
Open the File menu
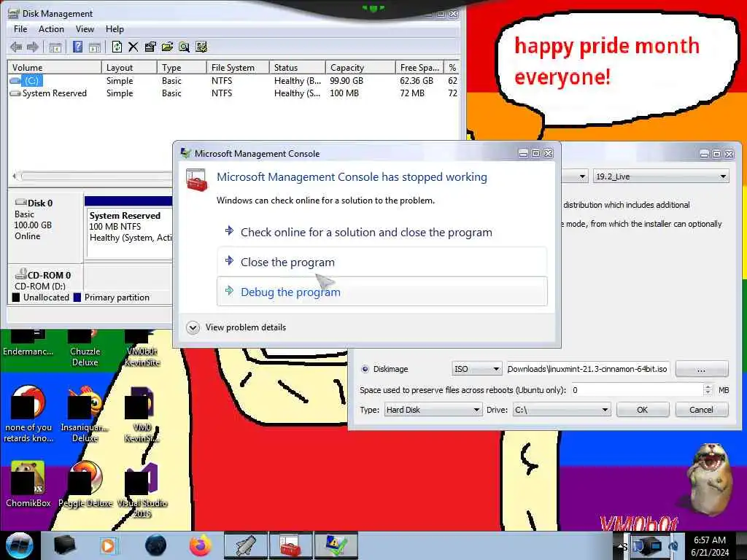20,29
